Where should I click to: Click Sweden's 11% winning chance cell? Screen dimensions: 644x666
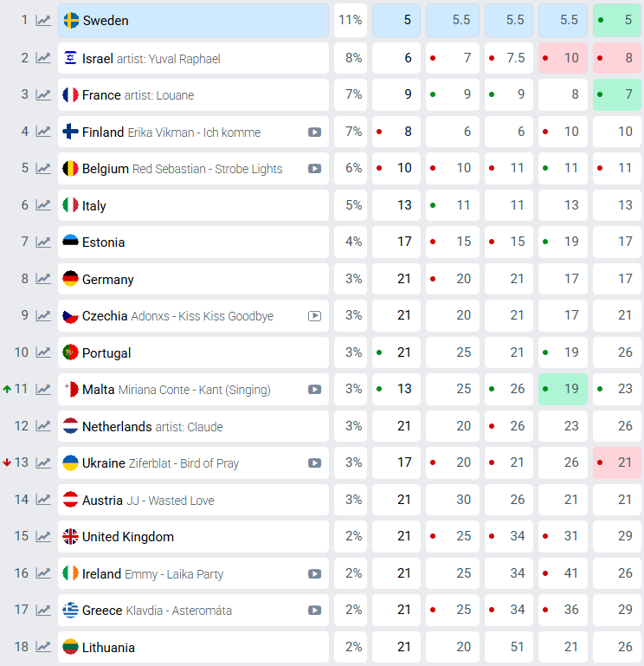pos(351,21)
